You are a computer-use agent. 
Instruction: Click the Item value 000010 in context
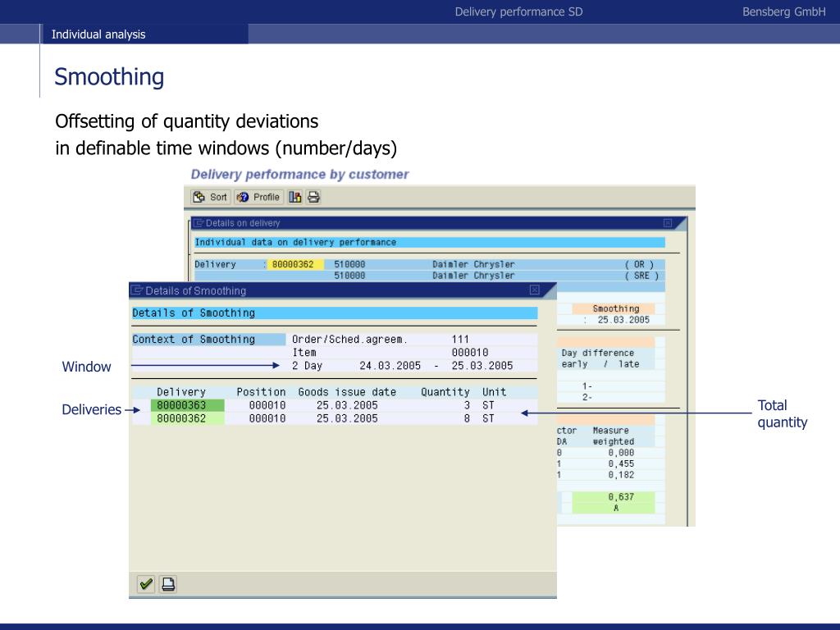[x=470, y=353]
